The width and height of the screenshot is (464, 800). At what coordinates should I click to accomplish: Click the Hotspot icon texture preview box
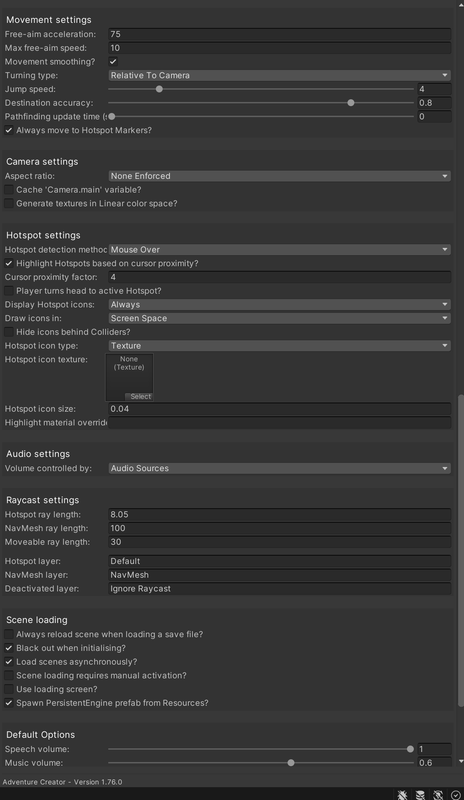[129, 378]
